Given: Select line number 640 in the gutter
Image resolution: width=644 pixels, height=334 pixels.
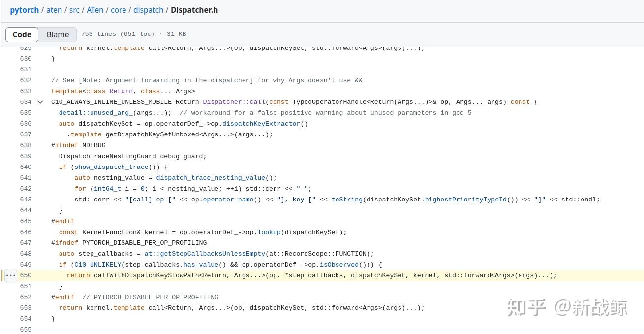Looking at the screenshot, I should pyautogui.click(x=26, y=167).
